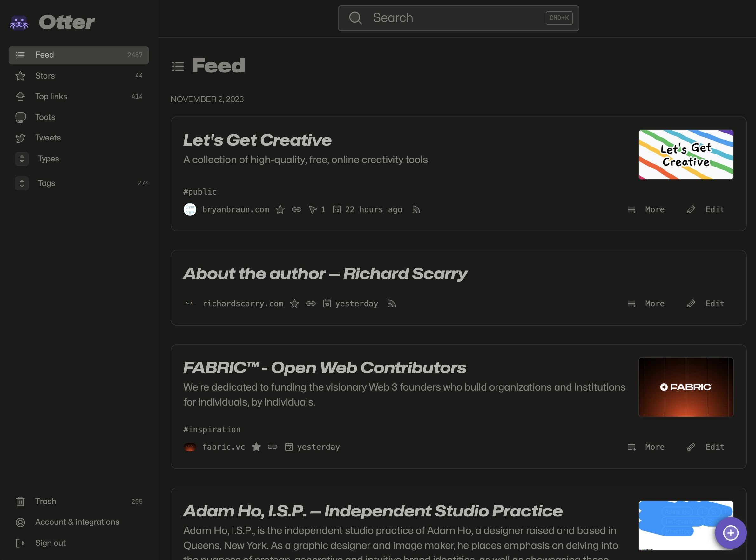The width and height of the screenshot is (756, 560).
Task: Open the RSS feed icon for bryanbraun.com
Action: click(x=416, y=209)
